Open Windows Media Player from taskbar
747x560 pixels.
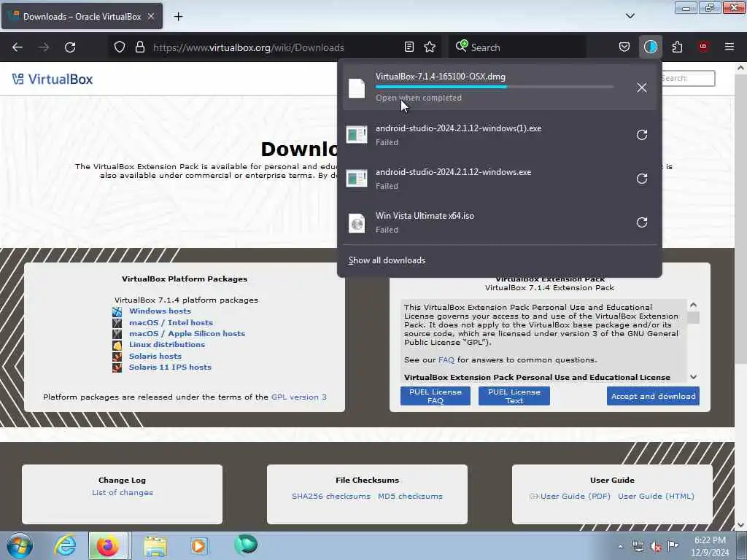tap(198, 545)
